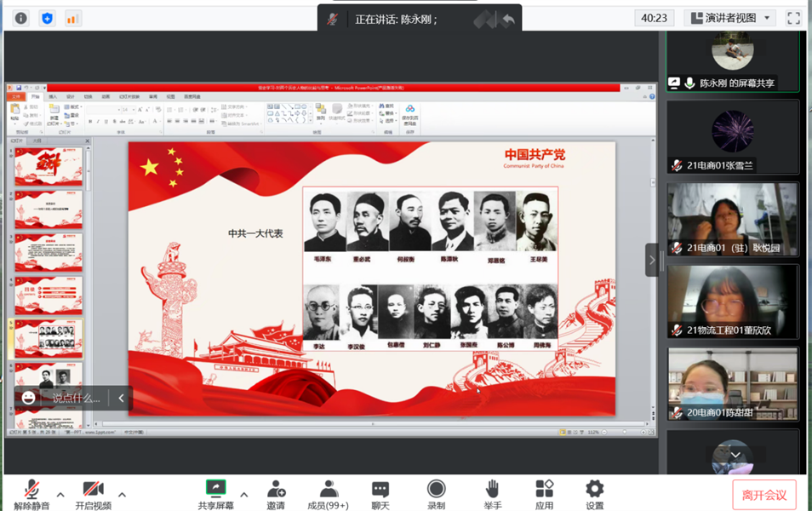Turn on camera with 开启视频
The image size is (812, 511).
pos(93,493)
